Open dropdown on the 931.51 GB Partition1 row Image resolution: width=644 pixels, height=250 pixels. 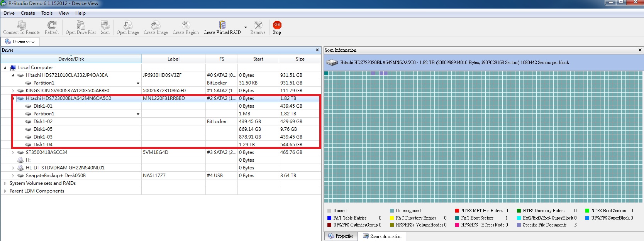click(x=138, y=83)
